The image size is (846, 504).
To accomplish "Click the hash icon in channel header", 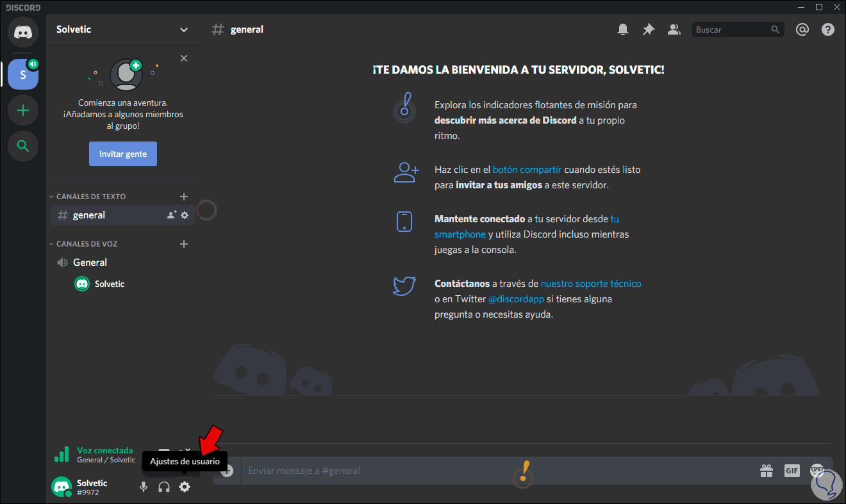I will point(219,29).
